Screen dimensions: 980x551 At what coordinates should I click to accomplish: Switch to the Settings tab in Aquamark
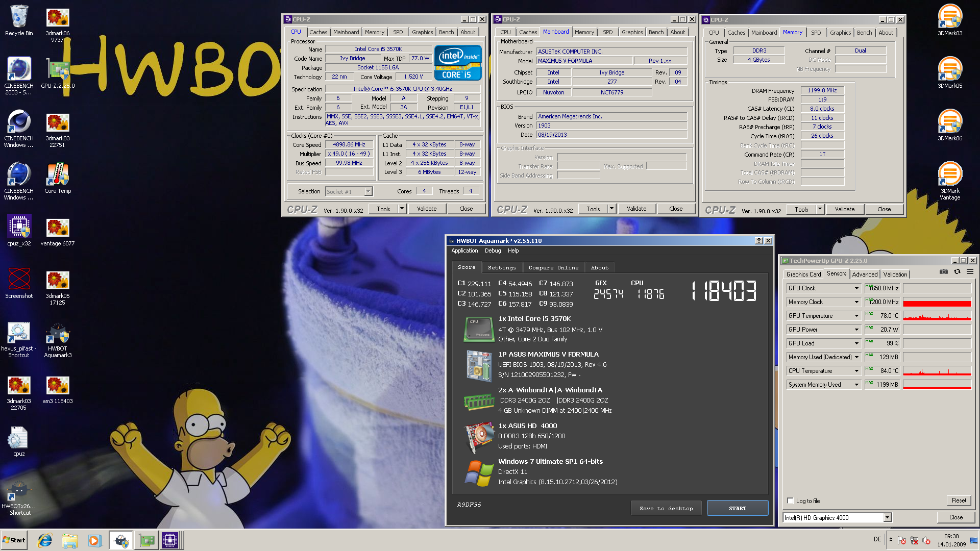(502, 267)
